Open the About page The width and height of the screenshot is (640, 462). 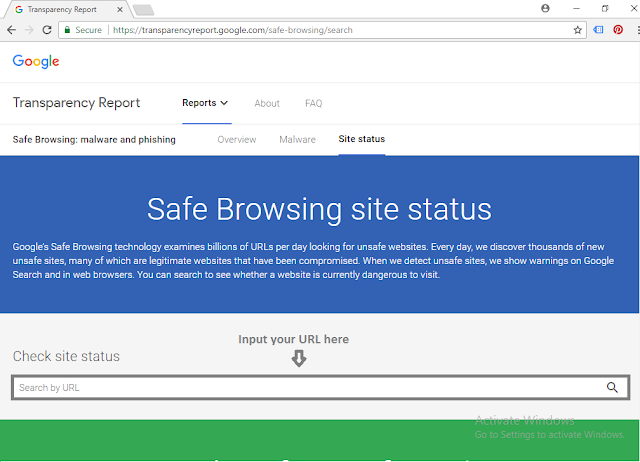point(267,103)
